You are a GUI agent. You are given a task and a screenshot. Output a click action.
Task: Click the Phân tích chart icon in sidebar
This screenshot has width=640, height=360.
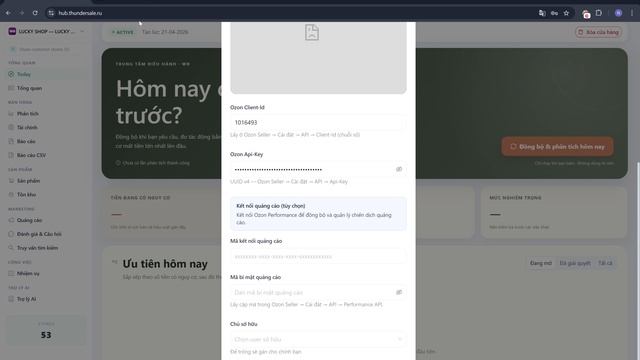pos(11,114)
